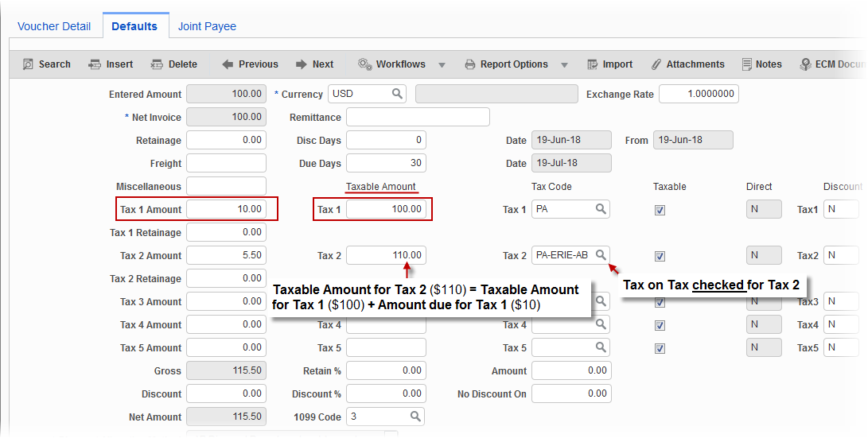Image resolution: width=868 pixels, height=438 pixels.
Task: Toggle the Tax 4 Taxable checkbox
Action: tap(660, 326)
